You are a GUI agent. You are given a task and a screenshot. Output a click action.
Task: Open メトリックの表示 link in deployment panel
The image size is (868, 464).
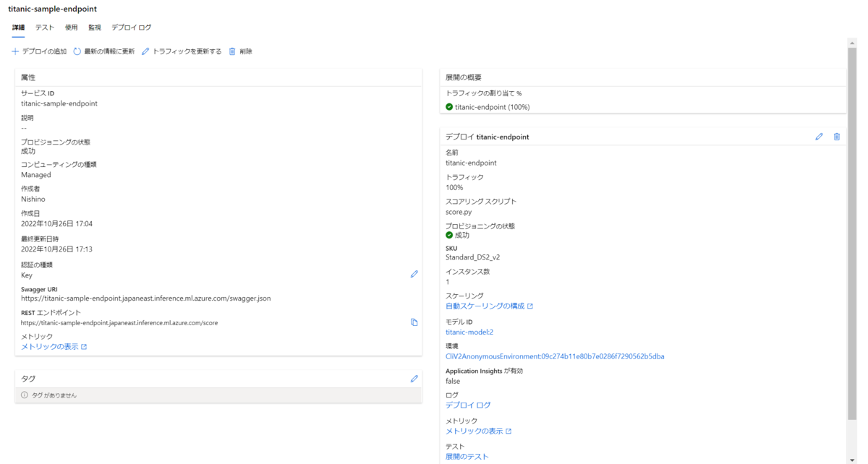(x=475, y=431)
